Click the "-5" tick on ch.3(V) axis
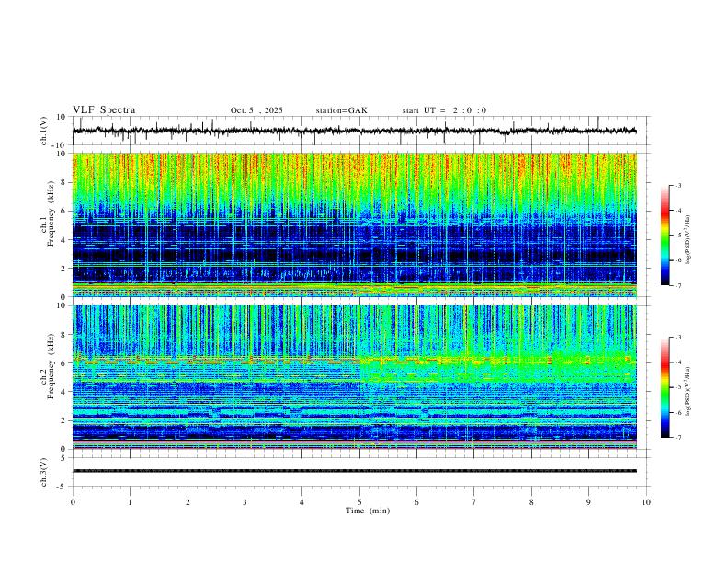Screen dimensions: 728x563 coord(62,487)
